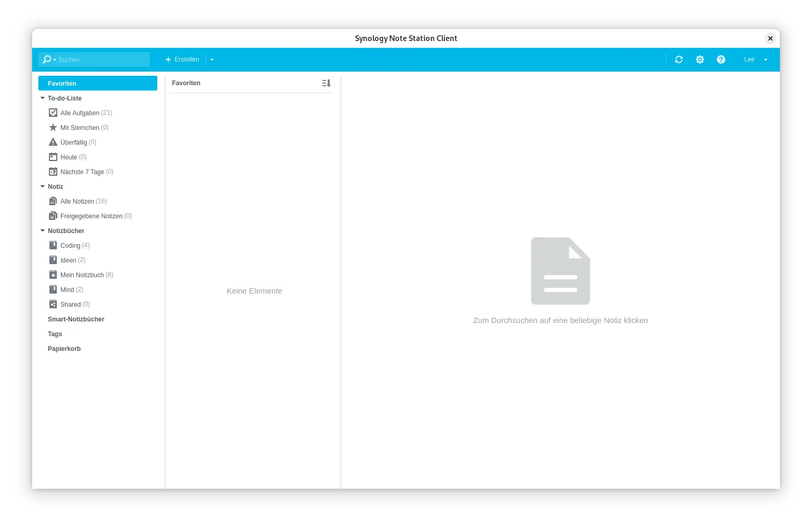Click the shared notes icon beside Freigegebene Notizen
The image size is (812, 524).
[x=53, y=216]
